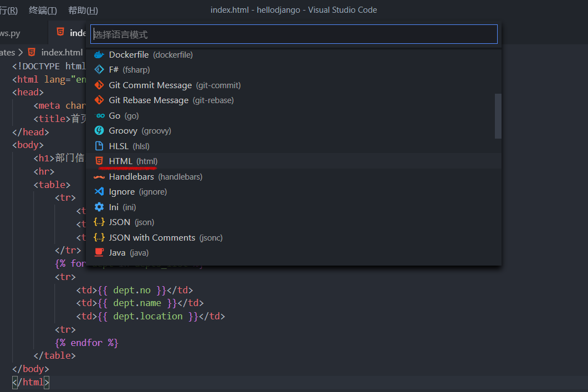
Task: Select Dockerfile language mode
Action: pyautogui.click(x=294, y=55)
